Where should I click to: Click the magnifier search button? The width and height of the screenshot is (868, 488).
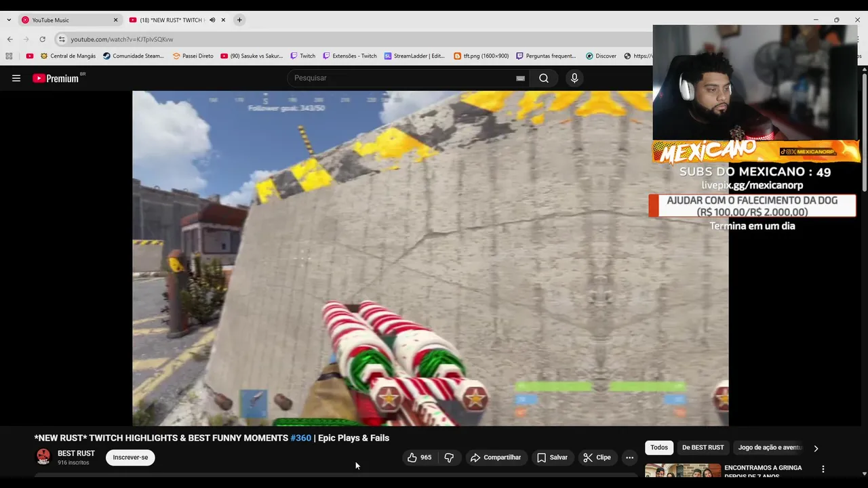(544, 78)
